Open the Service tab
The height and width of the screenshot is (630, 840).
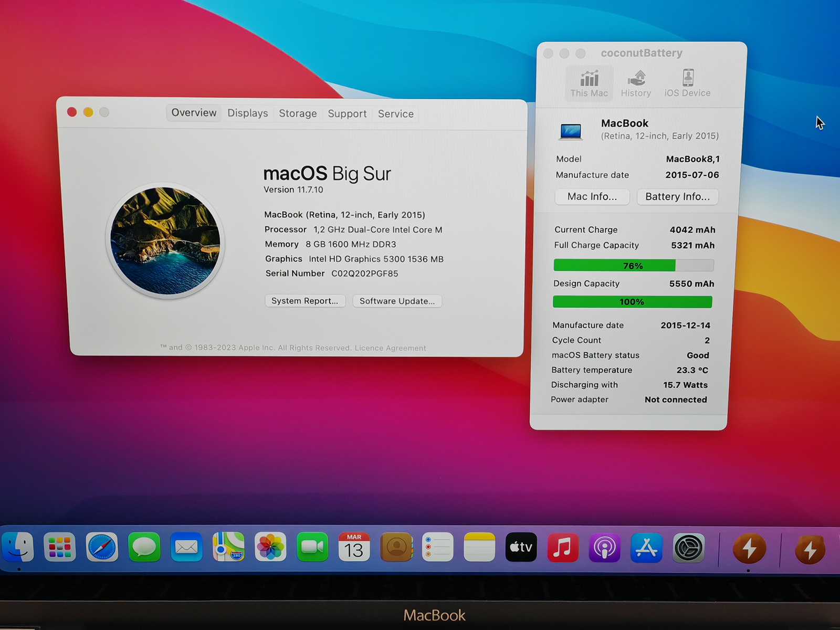point(396,114)
